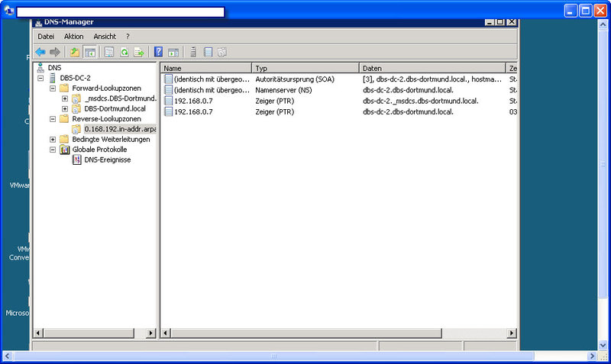The height and width of the screenshot is (364, 611).
Task: Expand the _msdcs.DBS-Dortmund zone node
Action: (65, 98)
